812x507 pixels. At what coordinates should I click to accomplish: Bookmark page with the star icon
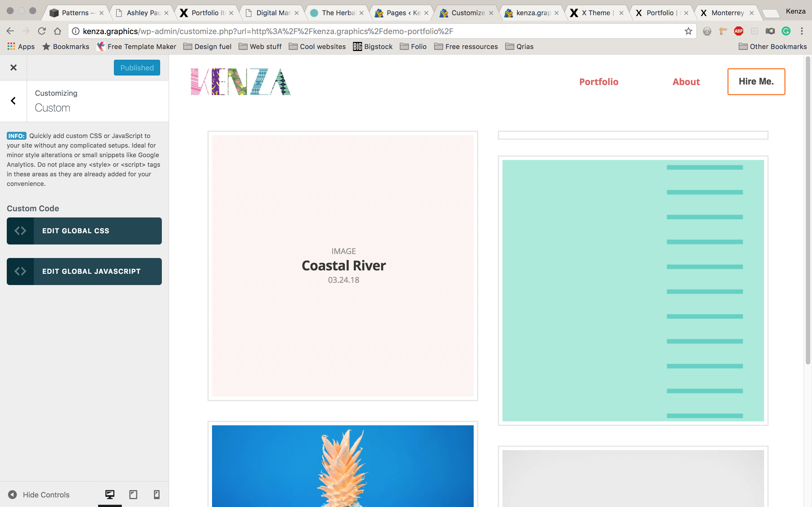click(688, 31)
